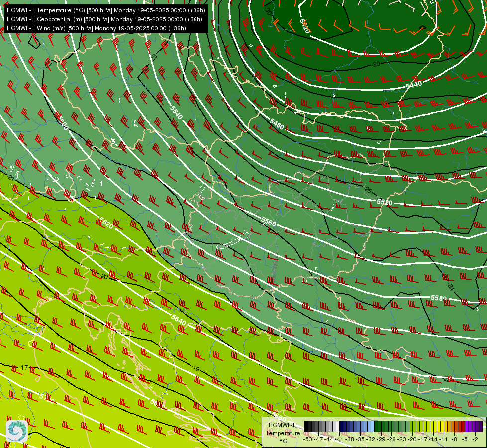The width and height of the screenshot is (487, 448).
Task: Click the -8 legend tick label
Action: click(x=454, y=439)
